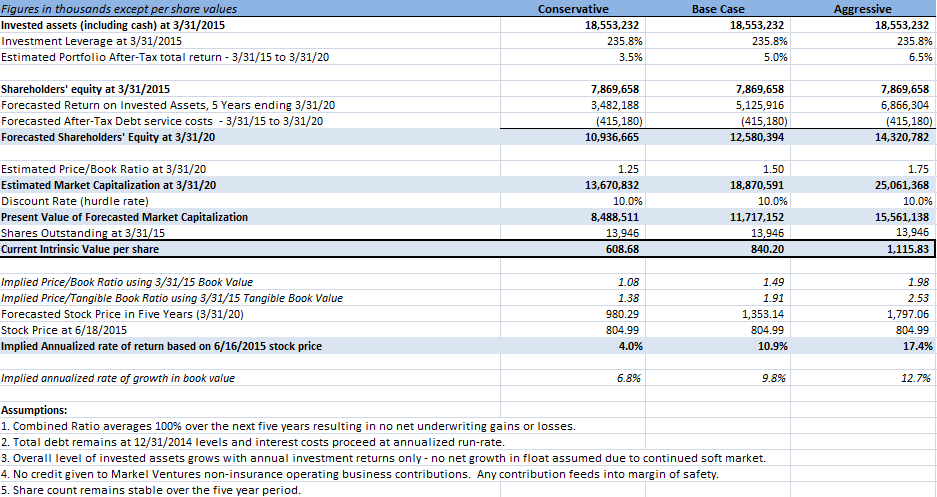This screenshot has height=497, width=937.
Task: Select assumption 4 about Markel Ventures
Action: click(x=360, y=474)
